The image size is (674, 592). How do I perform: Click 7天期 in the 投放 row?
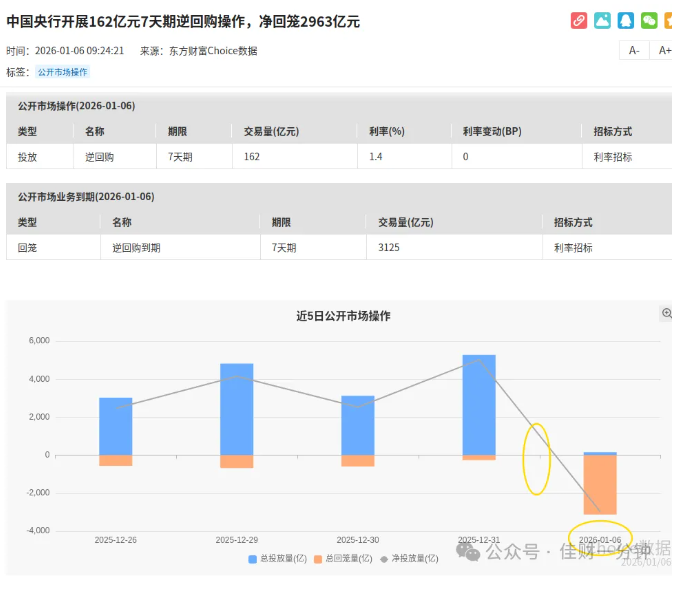tap(180, 157)
